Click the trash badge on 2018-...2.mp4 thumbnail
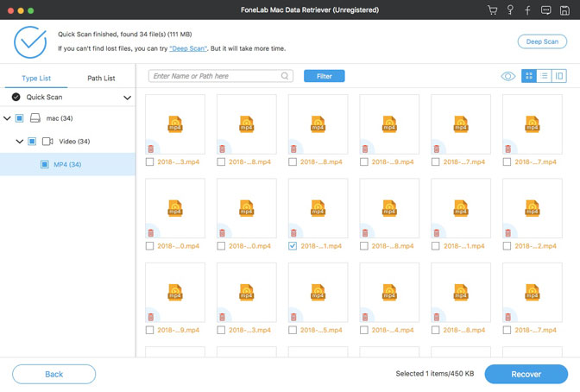This screenshot has height=392, width=580. coord(507,233)
